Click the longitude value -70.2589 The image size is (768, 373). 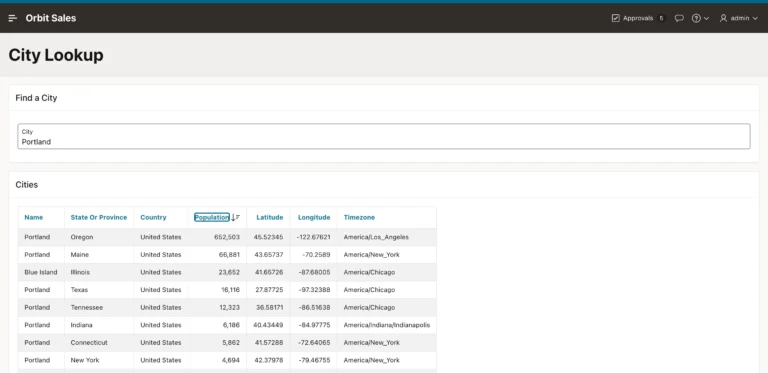tap(316, 255)
